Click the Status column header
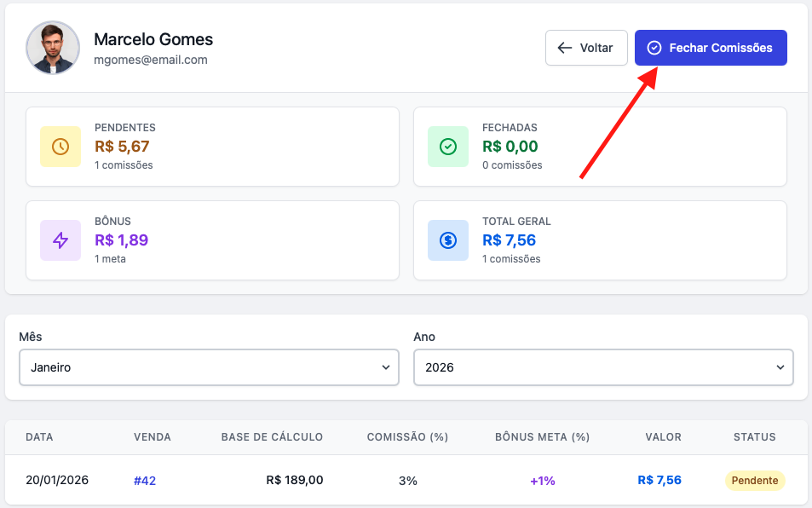 click(x=754, y=437)
